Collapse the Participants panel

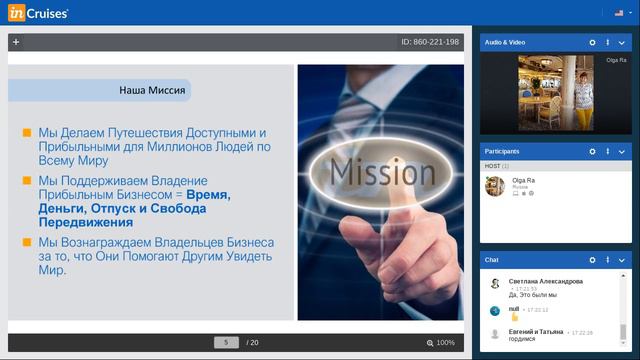pyautogui.click(x=622, y=152)
